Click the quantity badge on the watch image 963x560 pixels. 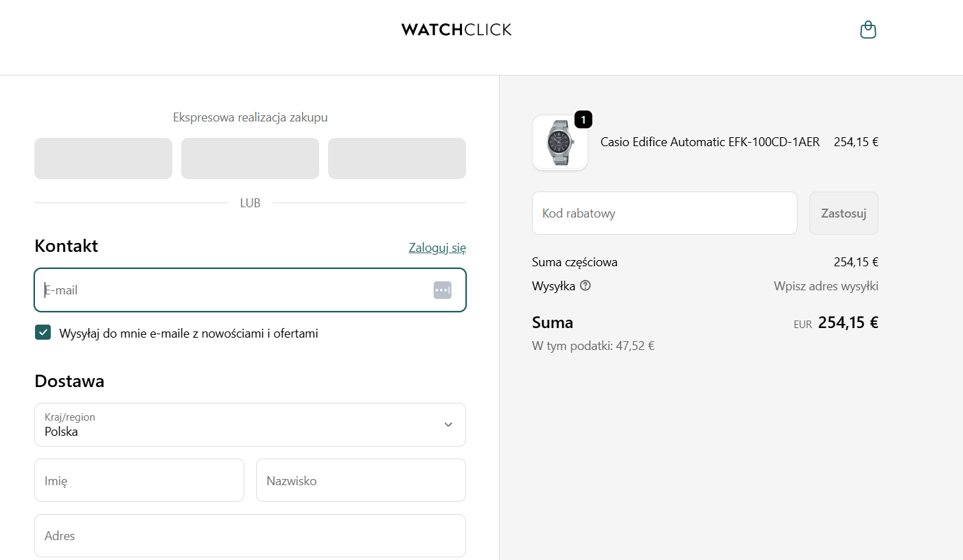coord(583,119)
